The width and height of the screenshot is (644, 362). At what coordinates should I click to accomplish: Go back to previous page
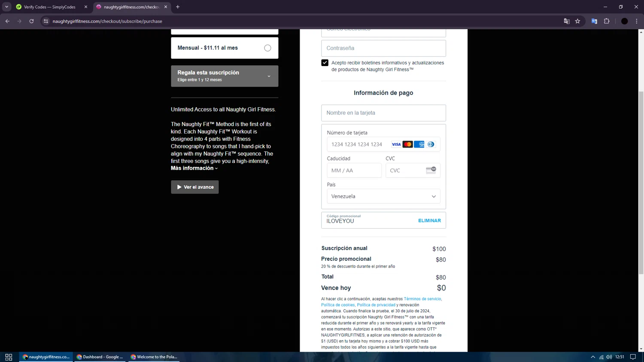[7, 21]
